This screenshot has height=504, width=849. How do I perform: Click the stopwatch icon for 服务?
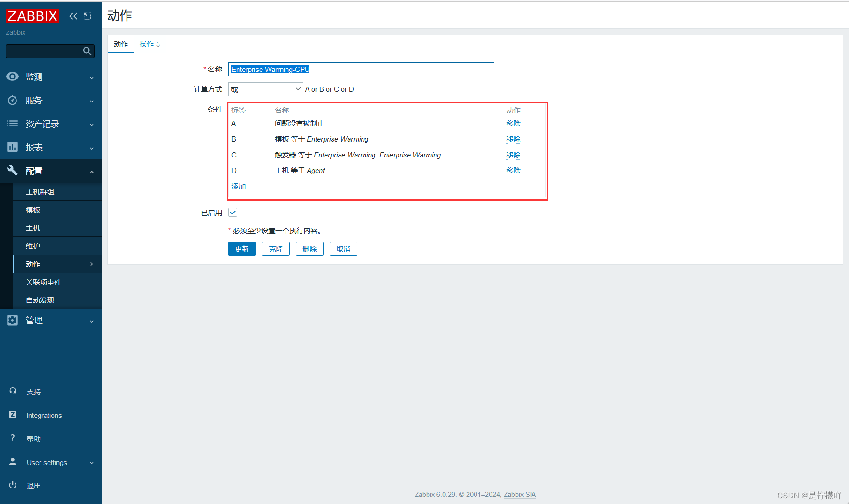point(13,100)
